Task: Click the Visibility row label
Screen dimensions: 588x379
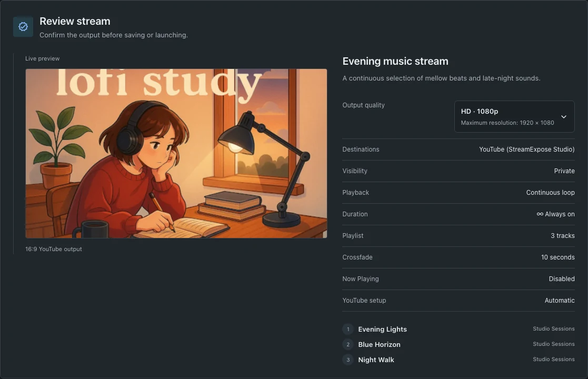Action: click(355, 171)
